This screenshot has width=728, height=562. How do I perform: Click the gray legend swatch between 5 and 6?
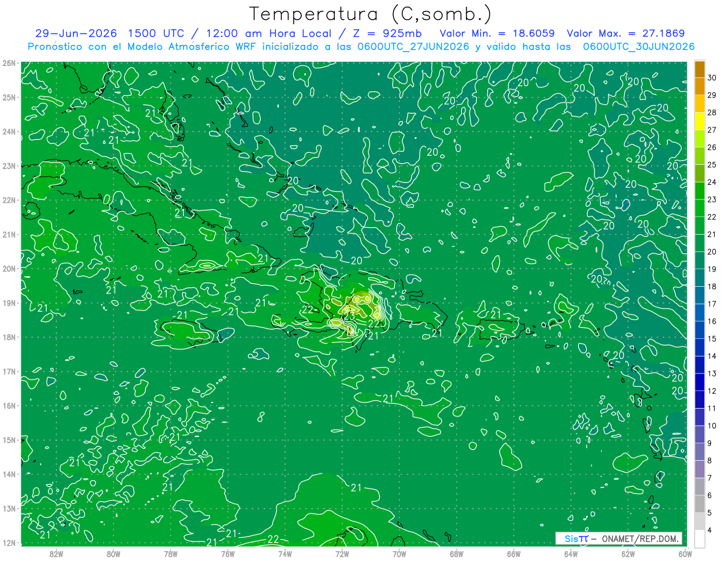click(699, 504)
